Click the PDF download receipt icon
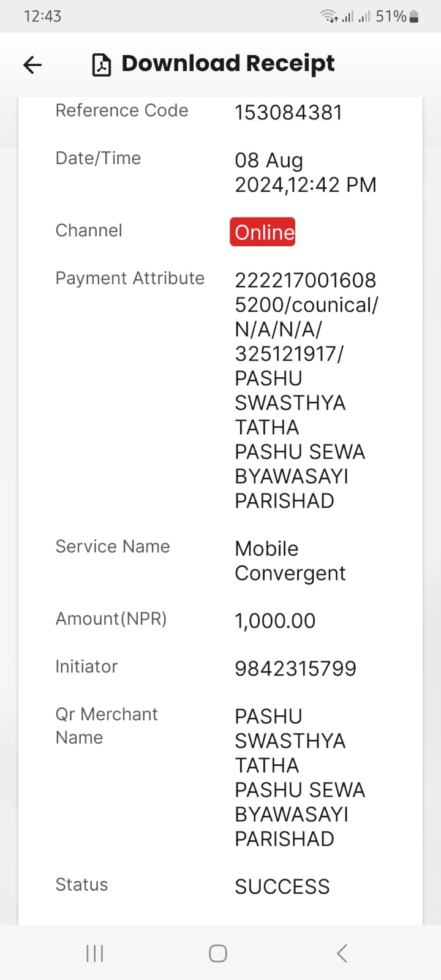This screenshot has width=441, height=980. [102, 64]
